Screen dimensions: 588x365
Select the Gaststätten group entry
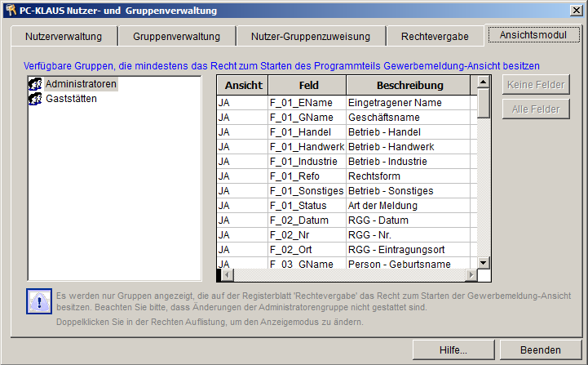(71, 99)
